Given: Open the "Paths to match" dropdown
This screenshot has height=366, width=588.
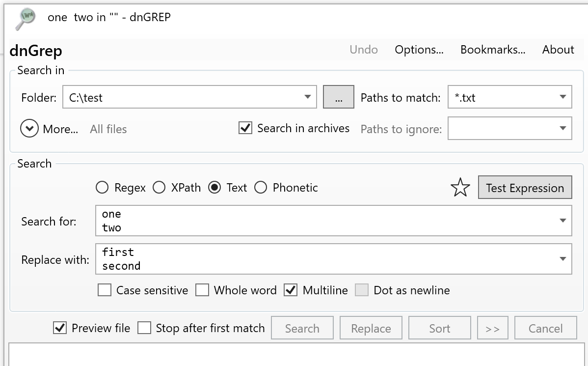Looking at the screenshot, I should tap(563, 97).
